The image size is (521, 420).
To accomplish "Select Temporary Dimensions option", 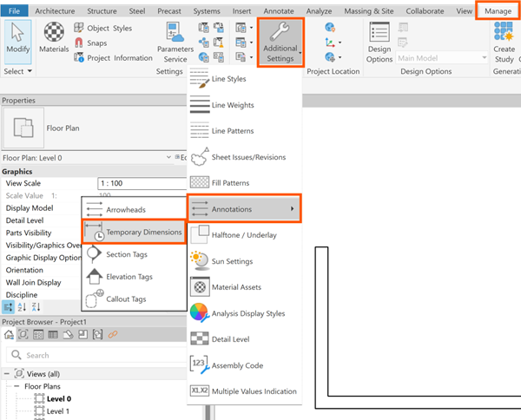I will point(134,232).
